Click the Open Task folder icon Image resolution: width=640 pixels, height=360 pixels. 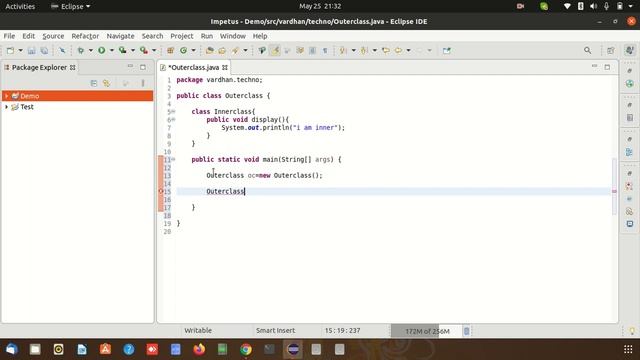tap(222, 51)
